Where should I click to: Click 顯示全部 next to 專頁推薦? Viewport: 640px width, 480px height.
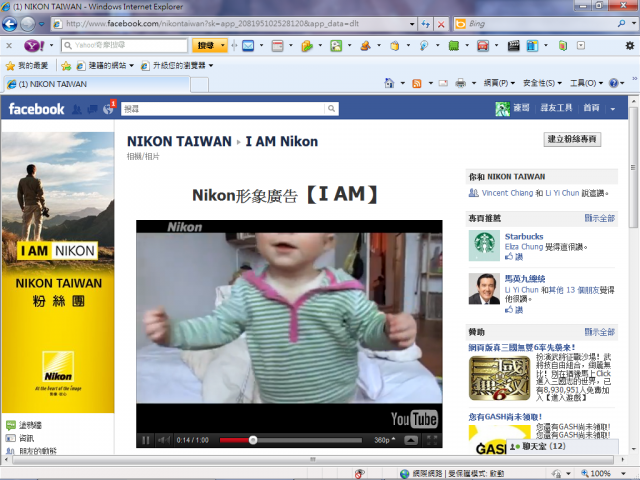(x=599, y=218)
